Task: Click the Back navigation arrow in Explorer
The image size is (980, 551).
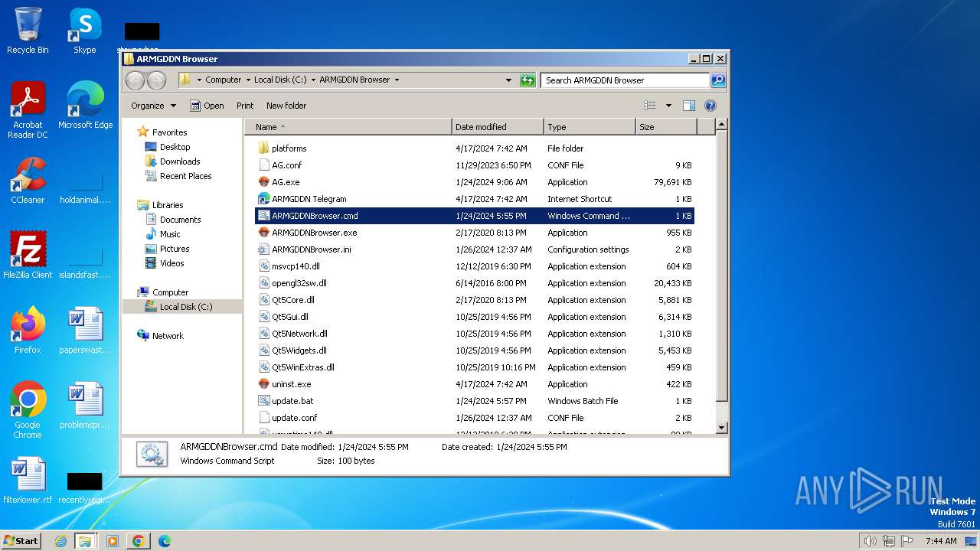Action: 135,80
